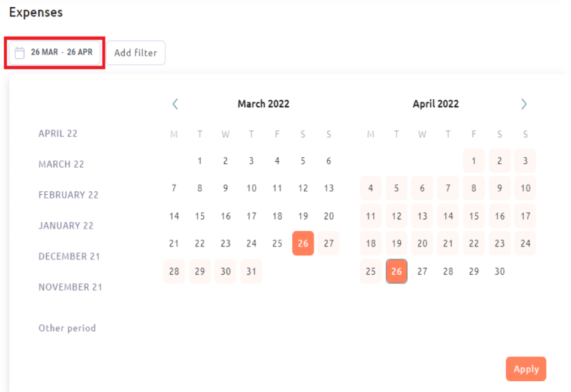Apply the selected date range

pyautogui.click(x=526, y=369)
